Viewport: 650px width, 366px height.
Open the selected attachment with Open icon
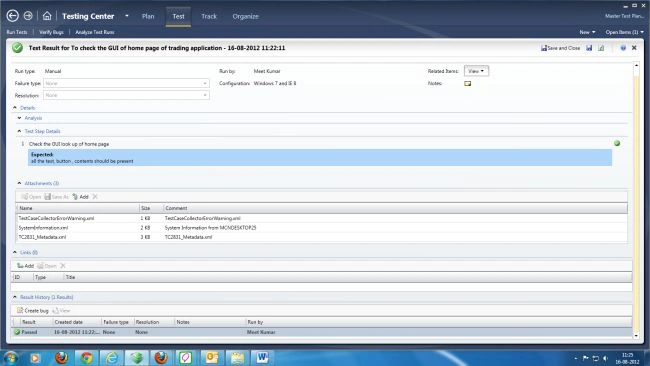(x=32, y=196)
